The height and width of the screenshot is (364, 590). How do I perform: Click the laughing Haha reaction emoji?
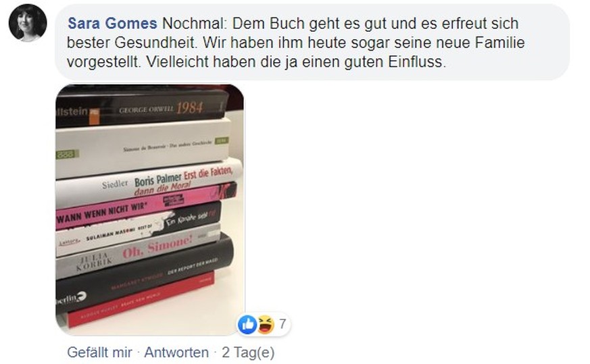(x=266, y=324)
